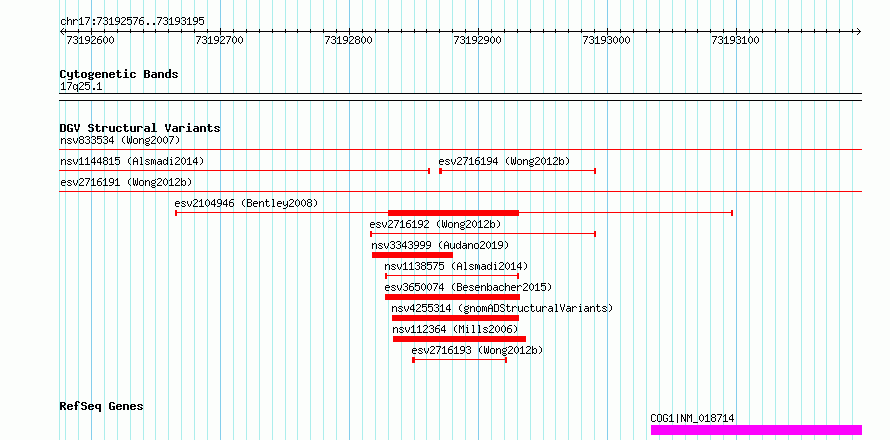
Task: Click the left arrowhead of the ruler
Action: tap(63, 31)
